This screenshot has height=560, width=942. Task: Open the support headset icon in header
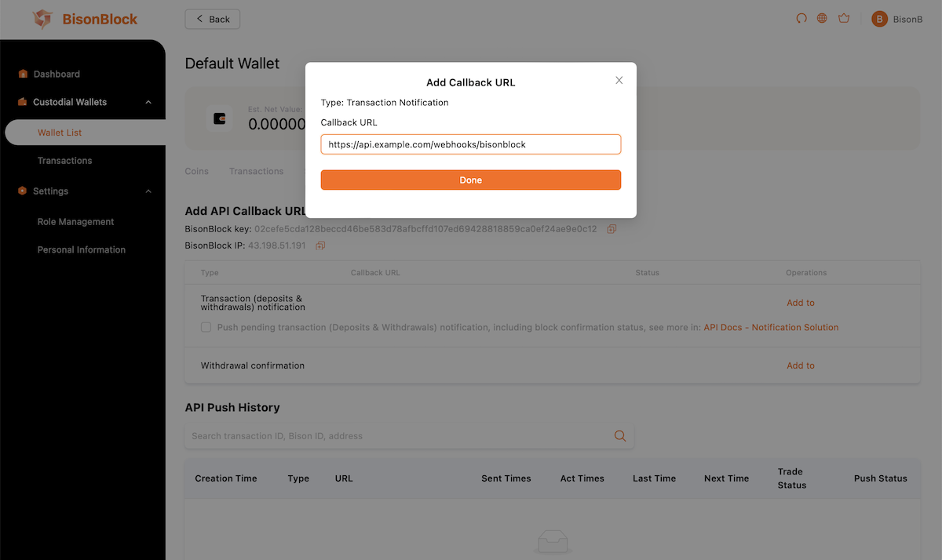801,18
